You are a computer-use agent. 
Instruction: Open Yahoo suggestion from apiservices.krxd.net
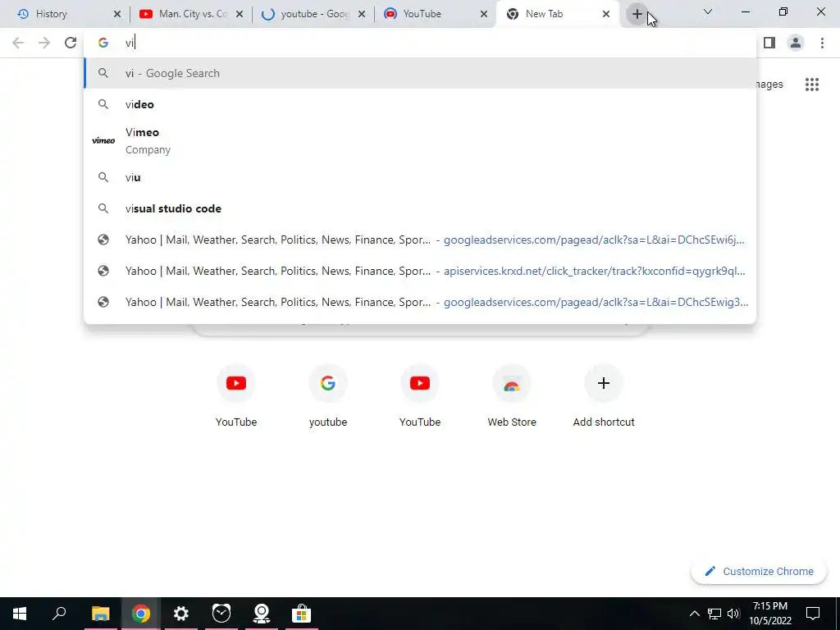(420, 271)
